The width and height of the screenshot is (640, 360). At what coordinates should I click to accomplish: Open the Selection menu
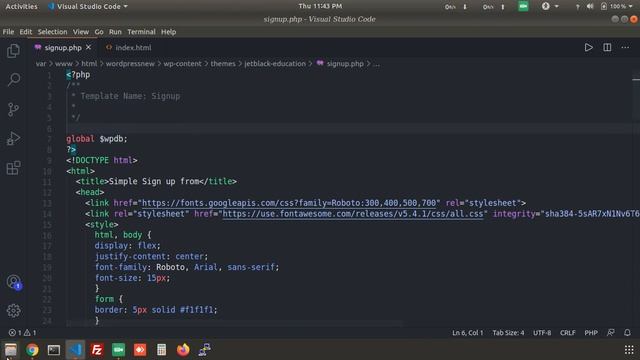(52, 32)
